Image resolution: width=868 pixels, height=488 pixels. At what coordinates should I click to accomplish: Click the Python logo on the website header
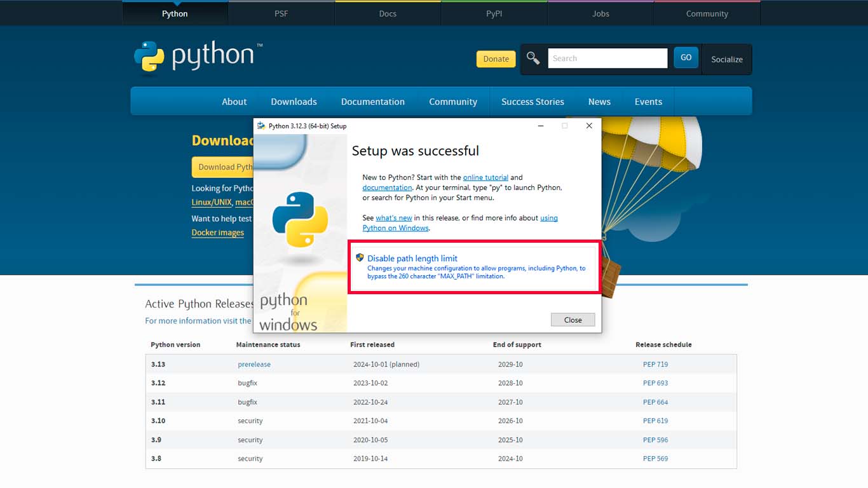coord(198,57)
